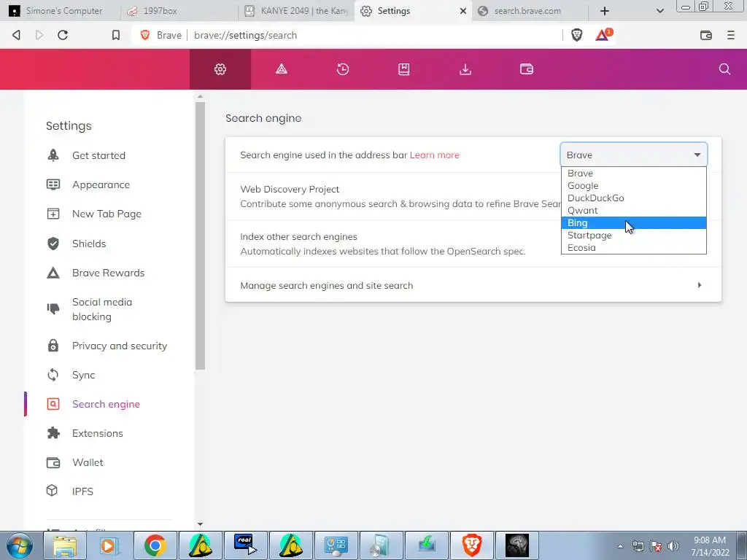747x560 pixels.
Task: Open the Brave hamburger menu
Action: (x=731, y=35)
